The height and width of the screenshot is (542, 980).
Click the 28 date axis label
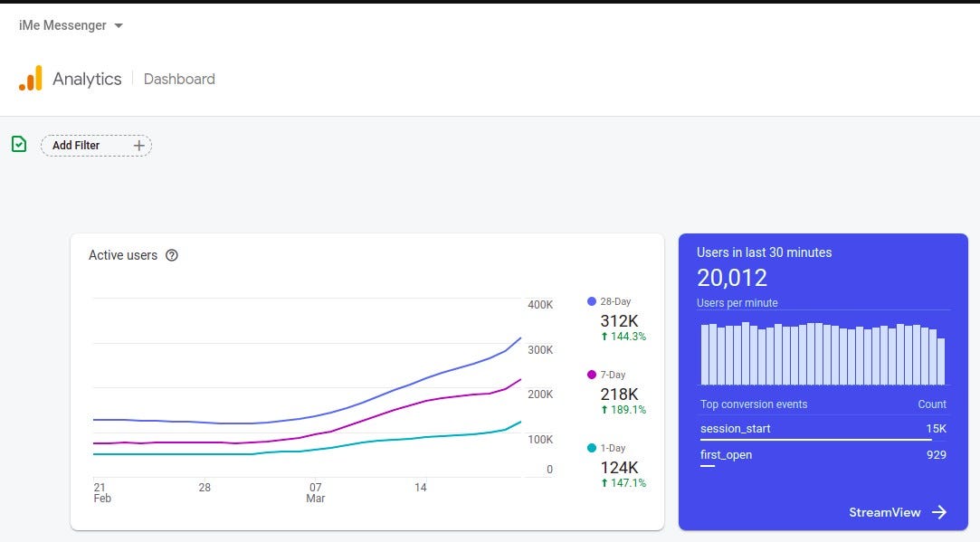[205, 488]
